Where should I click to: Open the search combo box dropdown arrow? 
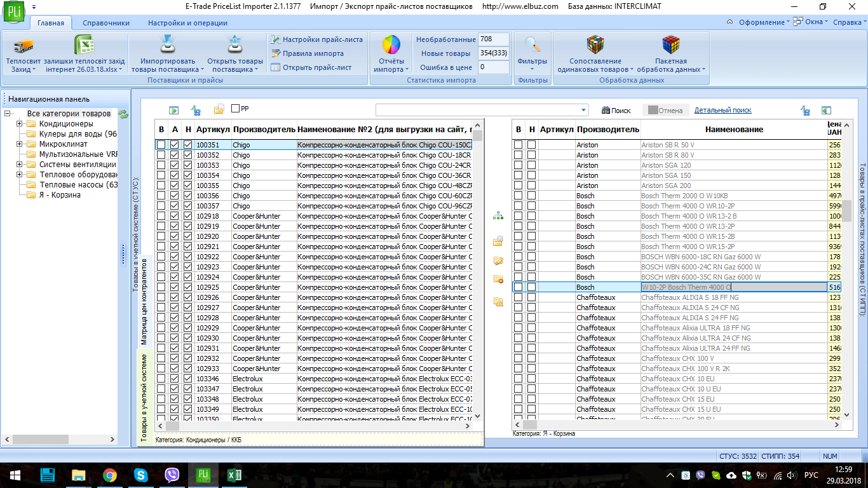pyautogui.click(x=584, y=110)
